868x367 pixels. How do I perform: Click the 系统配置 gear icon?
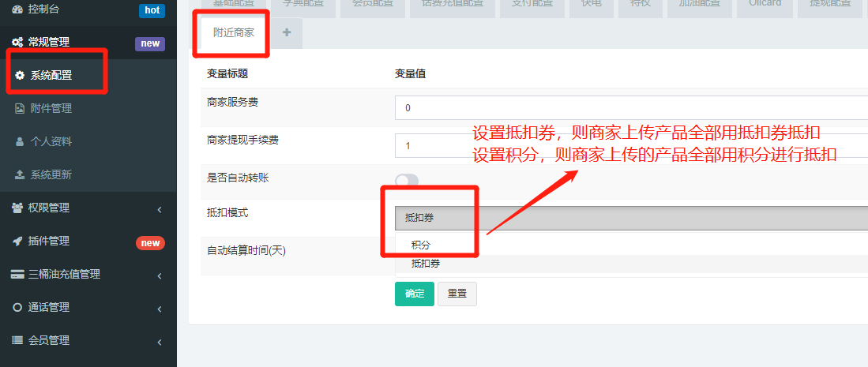click(x=20, y=75)
